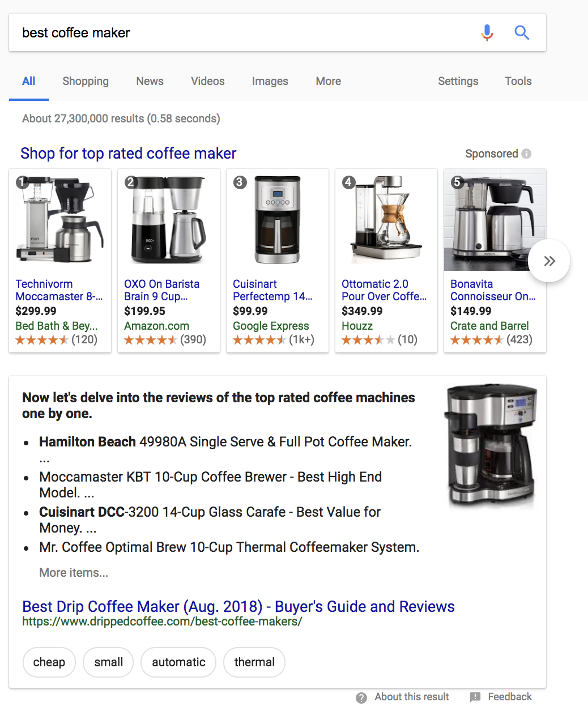Expand the More search categories menu
The image size is (588, 715).
[328, 81]
